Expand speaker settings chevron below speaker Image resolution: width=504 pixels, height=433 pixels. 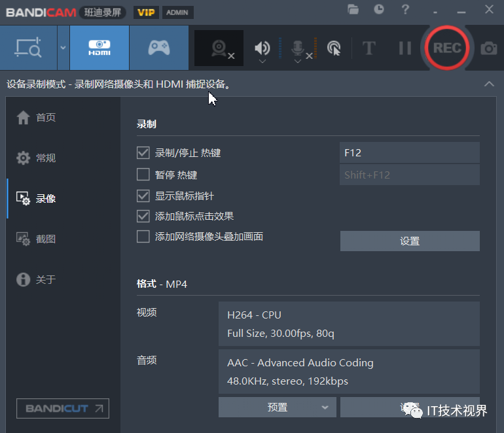coord(262,61)
